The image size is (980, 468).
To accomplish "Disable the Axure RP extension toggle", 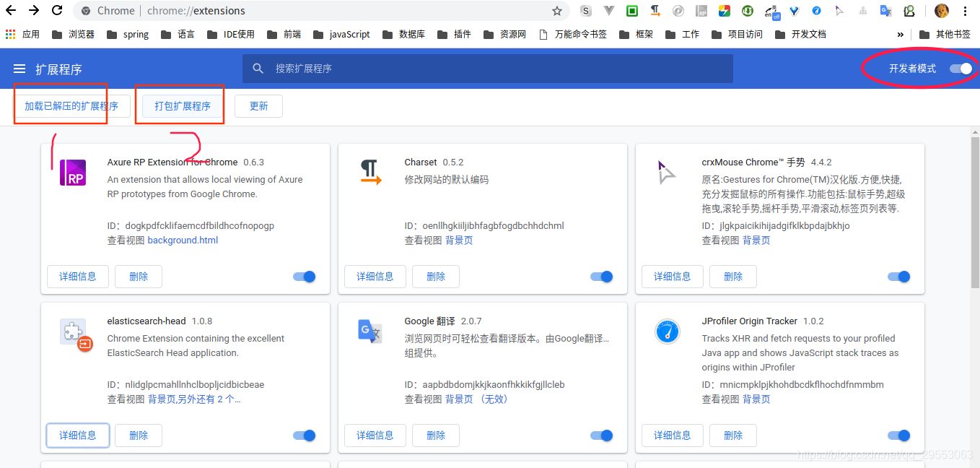I will (304, 277).
